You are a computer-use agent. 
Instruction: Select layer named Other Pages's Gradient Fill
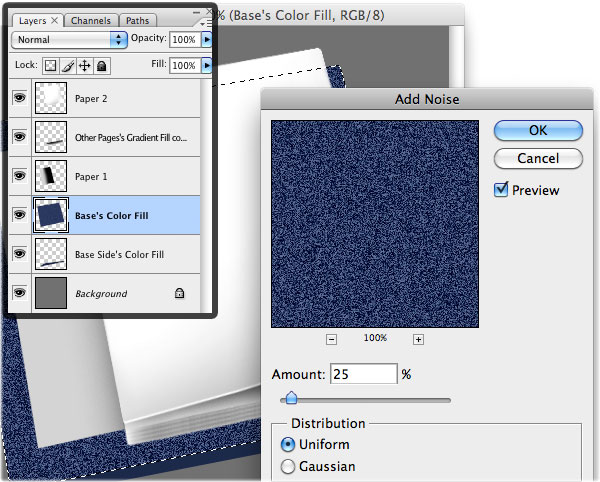click(131, 138)
